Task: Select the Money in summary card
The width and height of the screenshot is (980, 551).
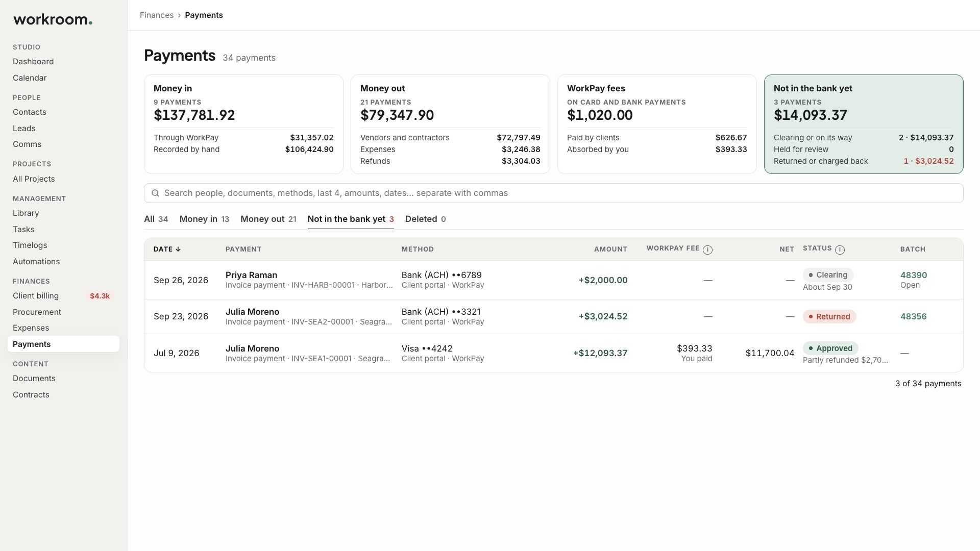Action: point(243,124)
